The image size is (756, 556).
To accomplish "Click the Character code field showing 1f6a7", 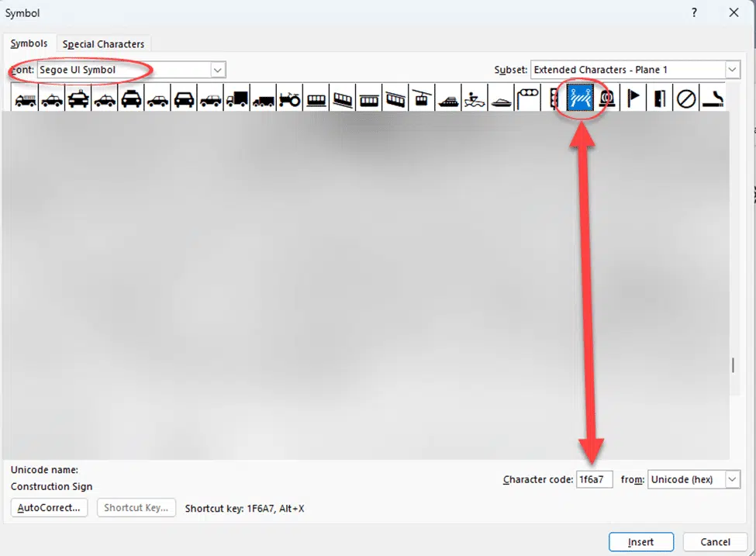I will (x=595, y=479).
